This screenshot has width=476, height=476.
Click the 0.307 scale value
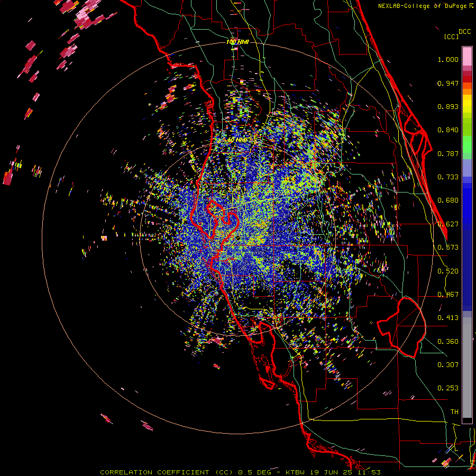(448, 365)
